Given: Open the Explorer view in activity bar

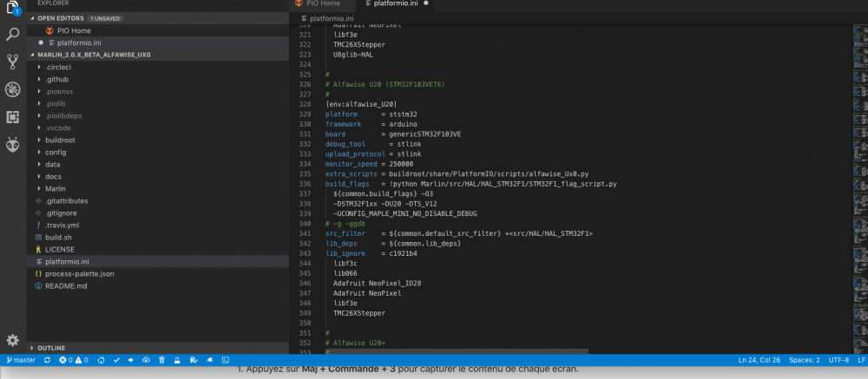Looking at the screenshot, I should 13,8.
